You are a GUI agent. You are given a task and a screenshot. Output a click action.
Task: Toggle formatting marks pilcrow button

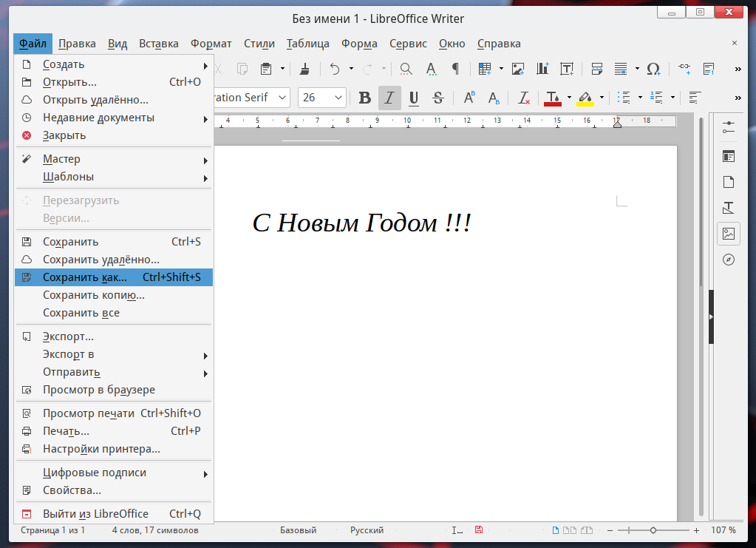[455, 69]
